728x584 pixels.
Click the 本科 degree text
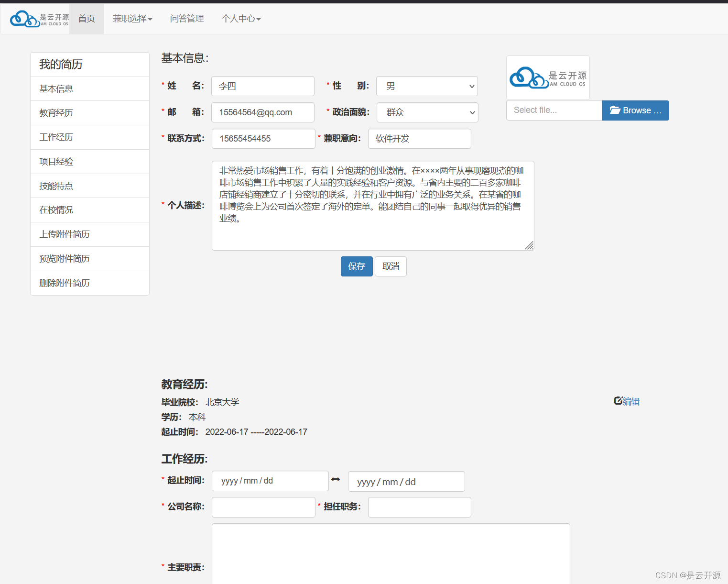click(197, 417)
